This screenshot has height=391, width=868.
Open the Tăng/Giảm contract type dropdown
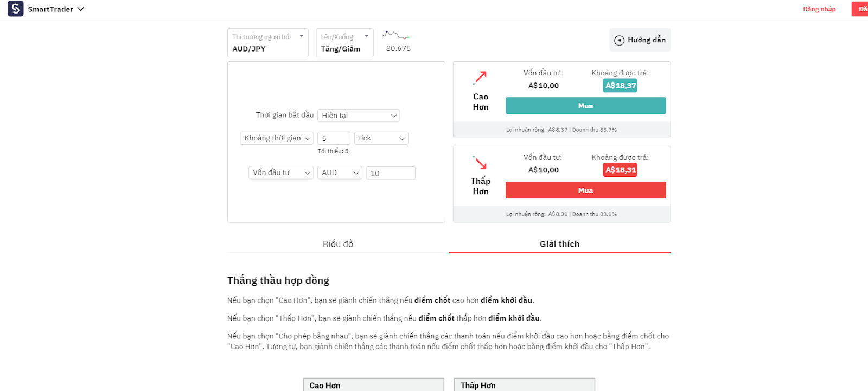coord(345,43)
